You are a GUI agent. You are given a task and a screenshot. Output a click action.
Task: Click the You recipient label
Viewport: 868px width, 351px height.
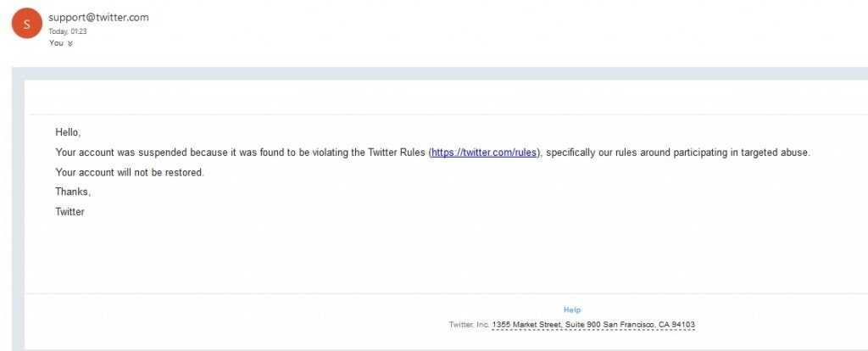(56, 43)
